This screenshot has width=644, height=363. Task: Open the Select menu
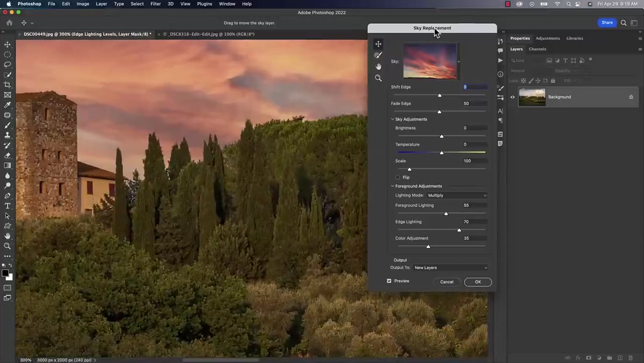pyautogui.click(x=137, y=4)
